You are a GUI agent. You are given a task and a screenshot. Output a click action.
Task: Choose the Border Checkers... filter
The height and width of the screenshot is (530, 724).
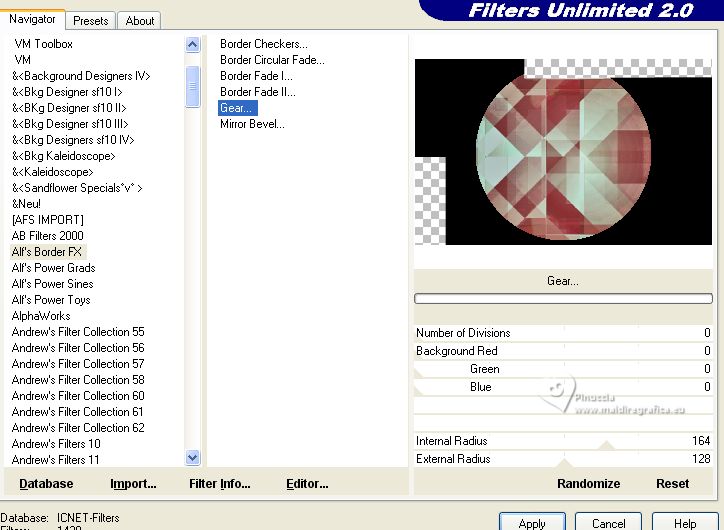[x=264, y=44]
